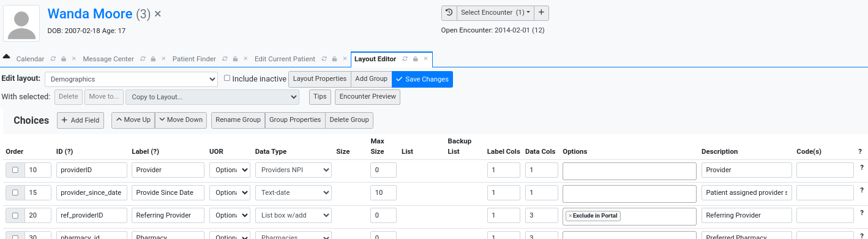Open the Tips button
This screenshot has width=868, height=239.
320,97
